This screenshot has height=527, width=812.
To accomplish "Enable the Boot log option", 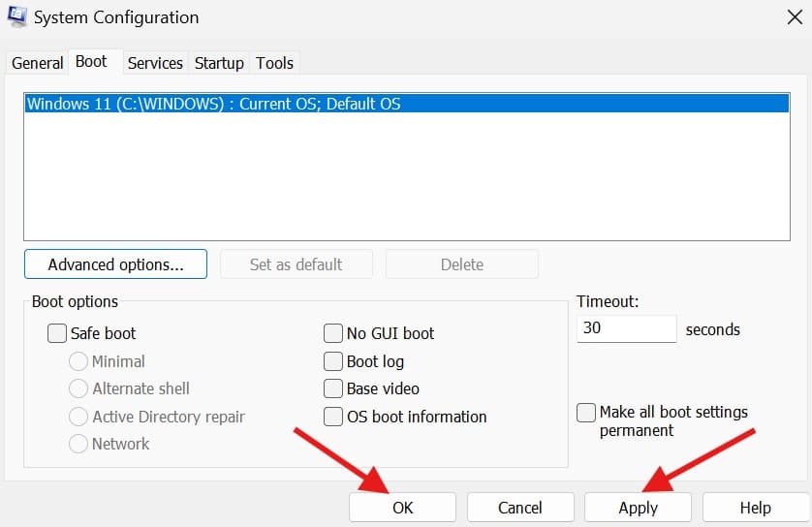I will coord(333,361).
